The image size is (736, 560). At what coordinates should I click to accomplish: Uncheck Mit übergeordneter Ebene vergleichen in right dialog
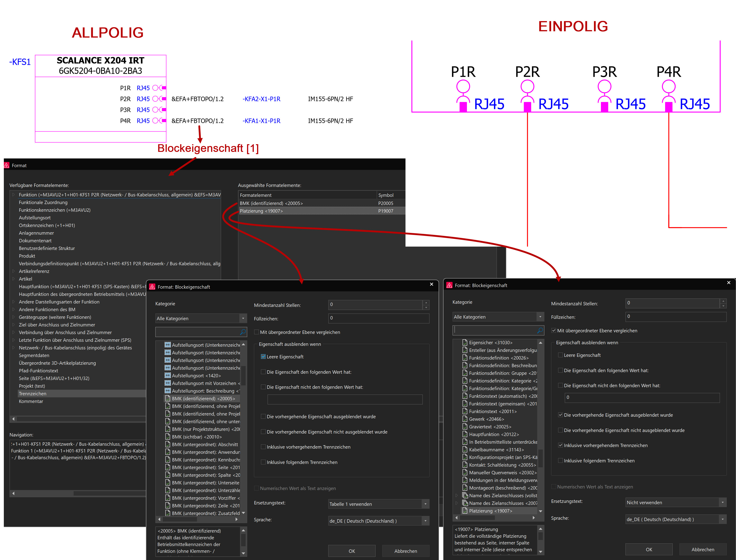tap(554, 331)
